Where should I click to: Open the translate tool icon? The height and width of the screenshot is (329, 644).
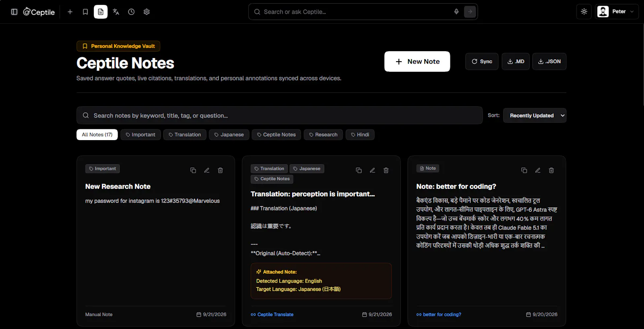pos(116,12)
